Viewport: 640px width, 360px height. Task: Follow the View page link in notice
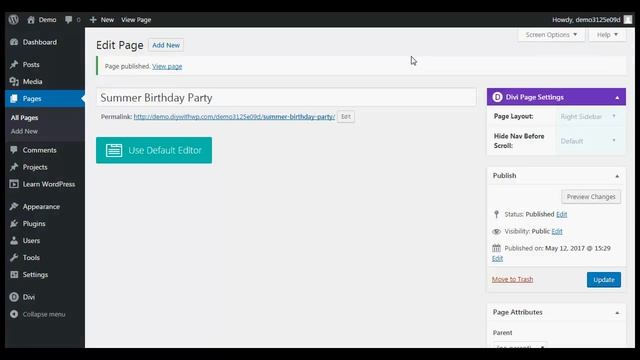coord(167,66)
